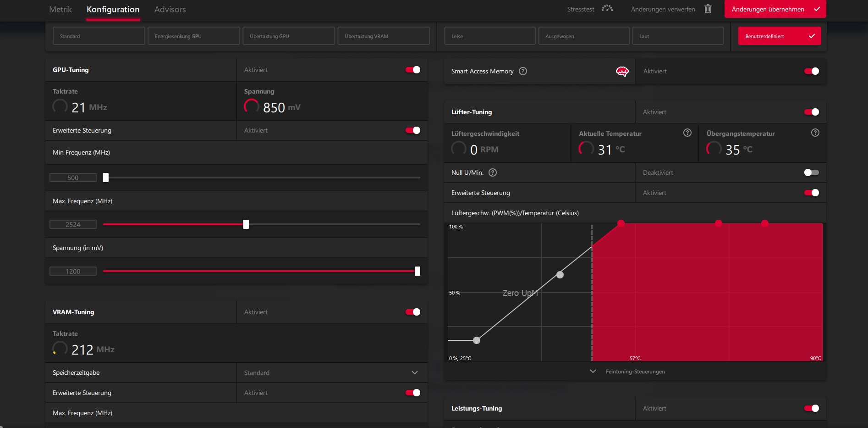Viewport: 868px width, 428px height.
Task: Toggle Lüfter Erweiterte Steuerung off
Action: tap(812, 193)
